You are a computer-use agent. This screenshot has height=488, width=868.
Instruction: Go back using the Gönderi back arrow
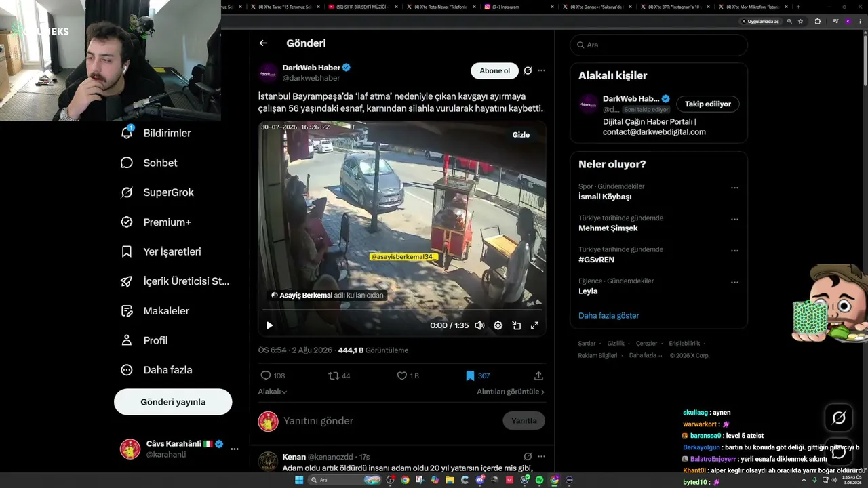263,43
